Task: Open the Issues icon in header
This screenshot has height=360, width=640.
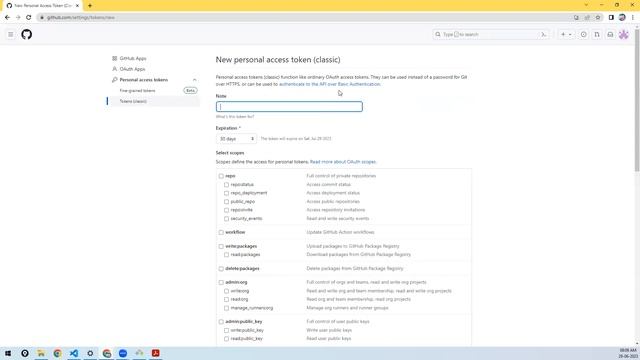Action: coord(584,35)
